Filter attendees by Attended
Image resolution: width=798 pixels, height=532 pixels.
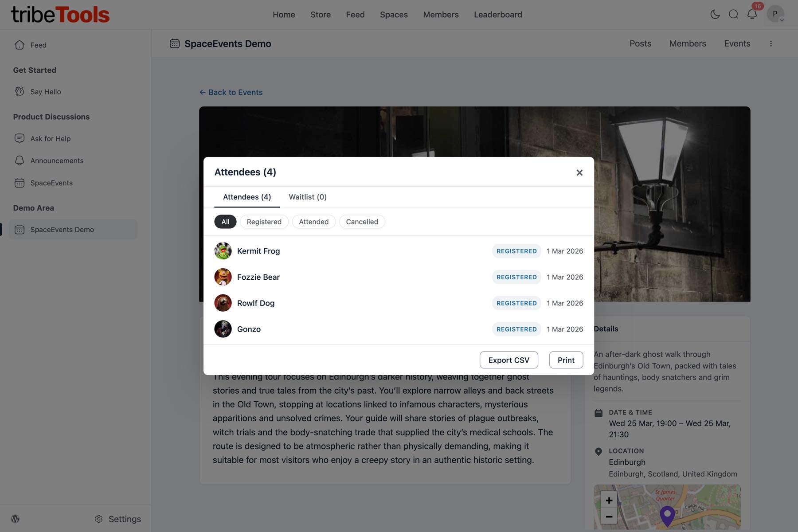point(313,222)
